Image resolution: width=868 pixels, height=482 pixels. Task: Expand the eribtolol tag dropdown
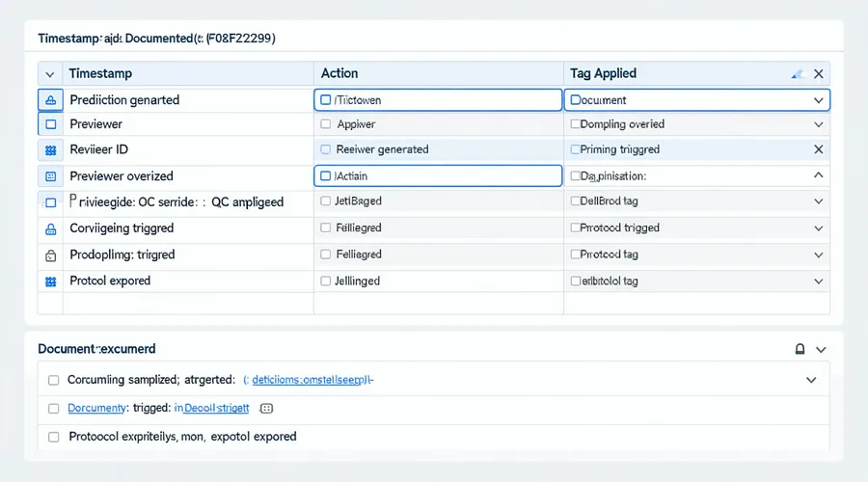coord(819,281)
